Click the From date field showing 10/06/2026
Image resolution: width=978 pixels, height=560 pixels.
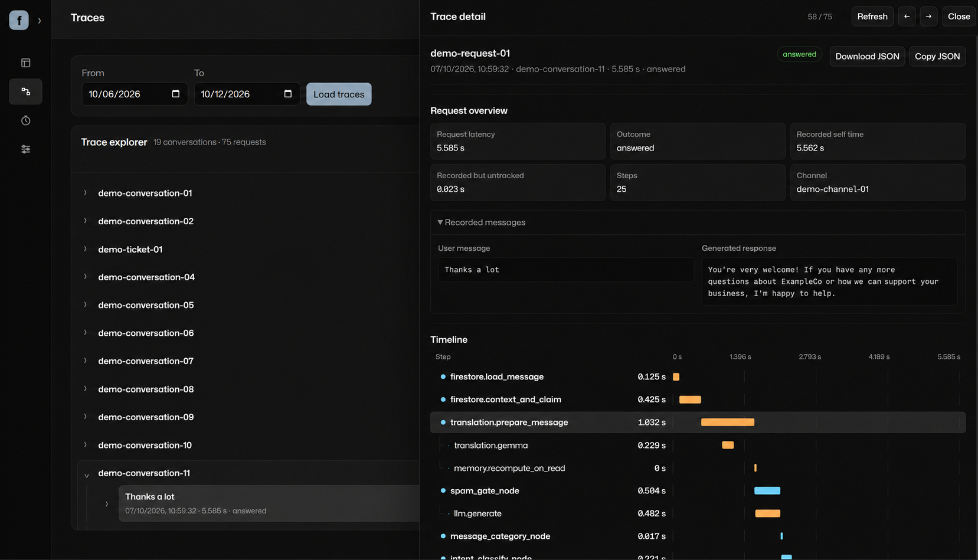(135, 94)
